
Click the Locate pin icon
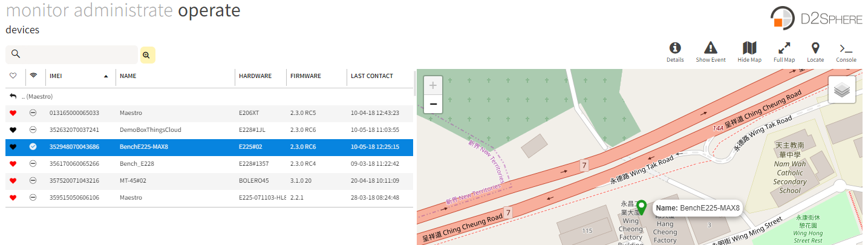(815, 52)
